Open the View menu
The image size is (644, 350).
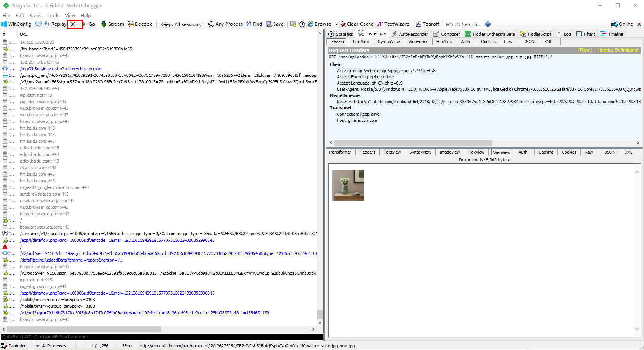pos(70,16)
